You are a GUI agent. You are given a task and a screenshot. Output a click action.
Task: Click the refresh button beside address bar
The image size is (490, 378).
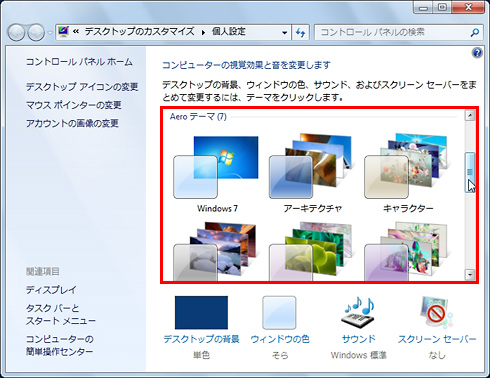pos(301,33)
